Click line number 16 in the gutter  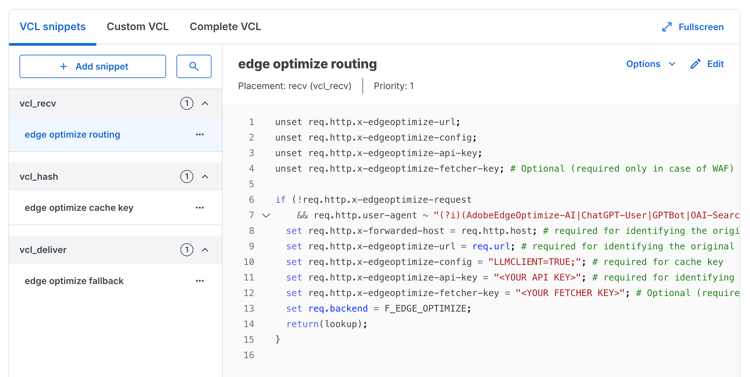click(249, 355)
